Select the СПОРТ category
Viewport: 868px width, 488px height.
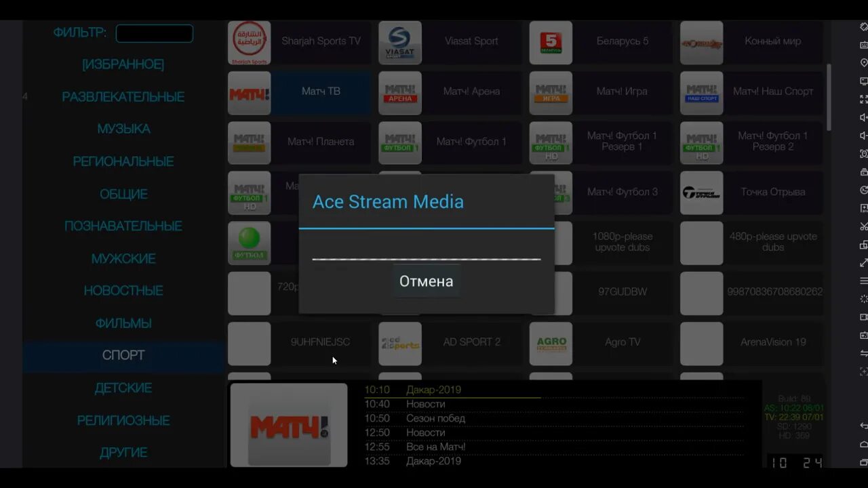pos(123,354)
